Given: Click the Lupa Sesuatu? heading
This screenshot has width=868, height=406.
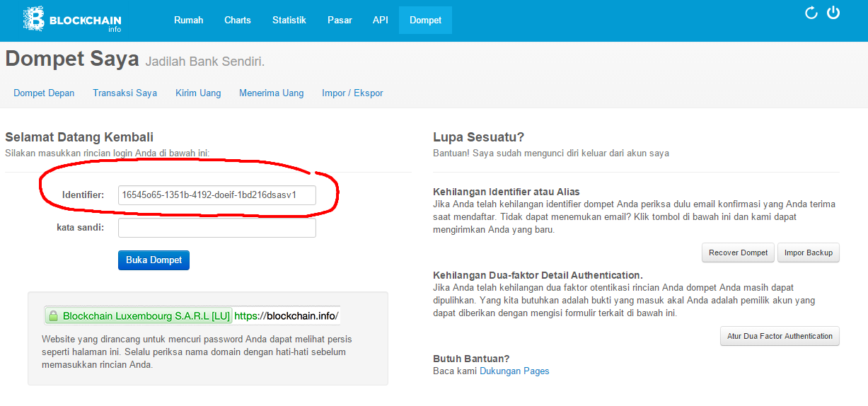Looking at the screenshot, I should 478,137.
